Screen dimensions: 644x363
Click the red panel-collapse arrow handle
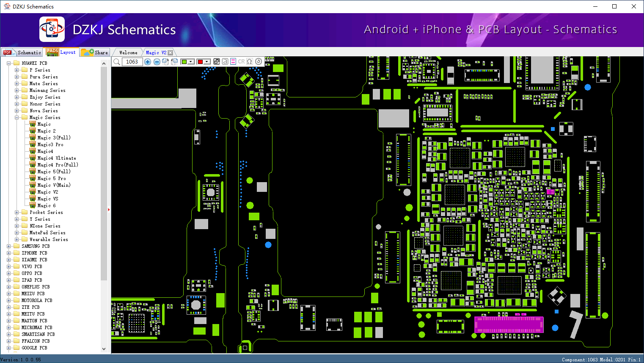click(109, 209)
